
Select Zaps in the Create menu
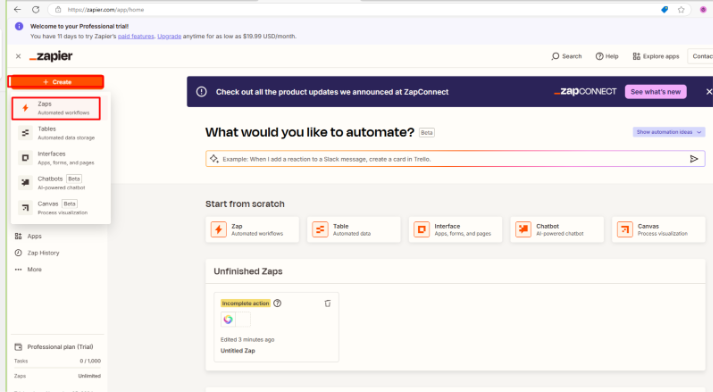[56, 108]
